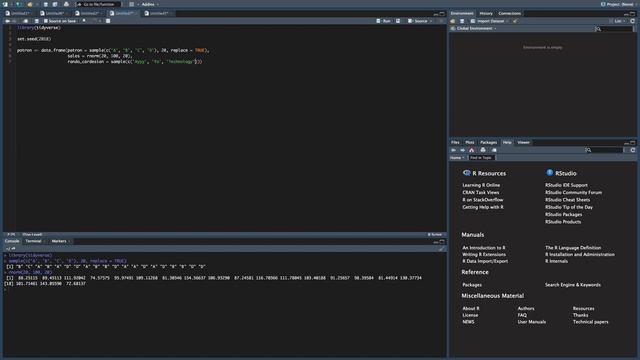This screenshot has height=360, width=640.
Task: Open the Source dropdown arrow
Action: [x=431, y=21]
